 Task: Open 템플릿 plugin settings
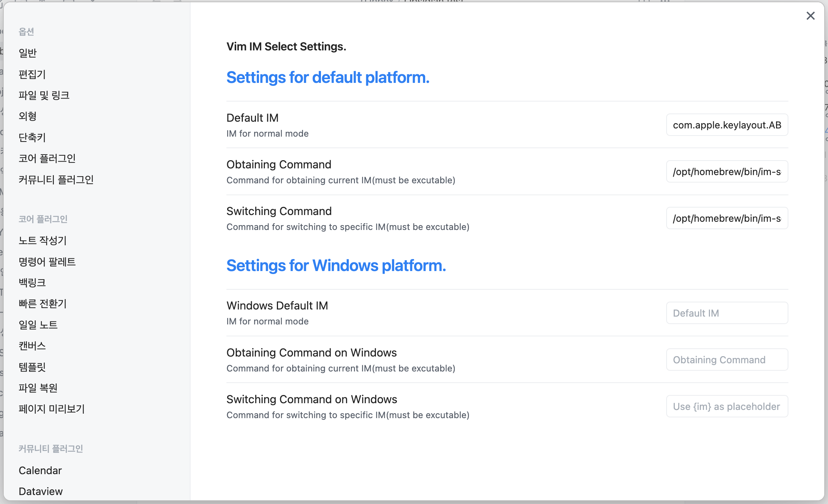click(x=32, y=367)
